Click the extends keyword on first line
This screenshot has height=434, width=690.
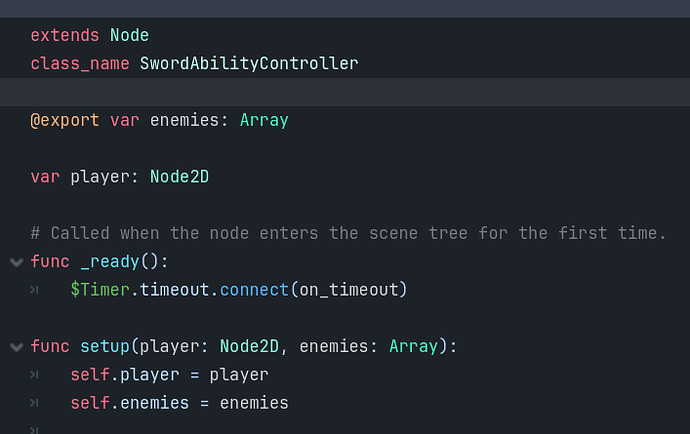click(65, 35)
